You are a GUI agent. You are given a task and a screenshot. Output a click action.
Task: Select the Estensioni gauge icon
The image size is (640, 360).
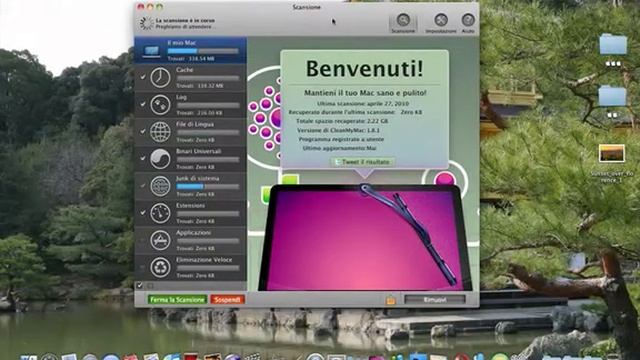pyautogui.click(x=160, y=213)
